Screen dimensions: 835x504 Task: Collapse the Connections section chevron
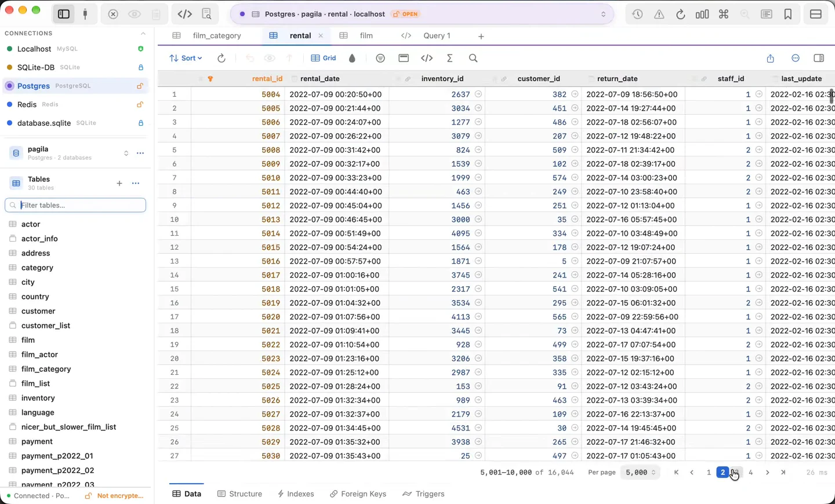pyautogui.click(x=143, y=34)
